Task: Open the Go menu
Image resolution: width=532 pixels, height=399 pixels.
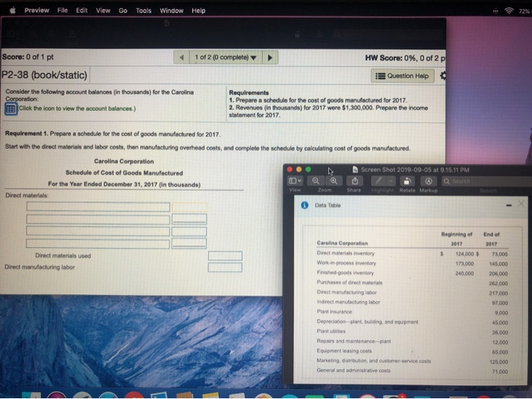Action: click(x=123, y=11)
